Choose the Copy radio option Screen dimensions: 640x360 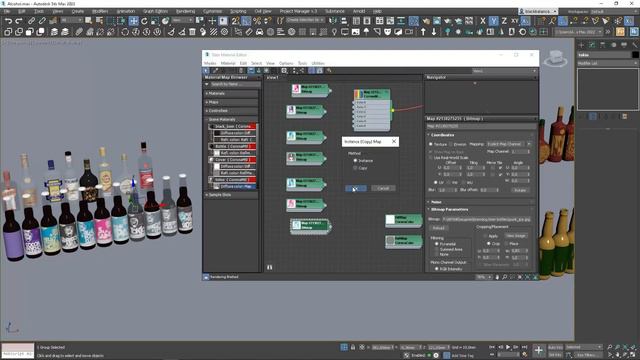355,168
